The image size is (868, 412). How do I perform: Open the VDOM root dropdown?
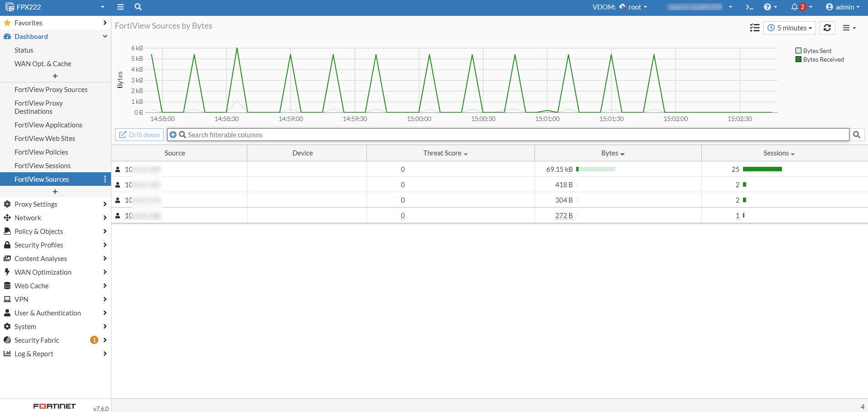pyautogui.click(x=633, y=7)
